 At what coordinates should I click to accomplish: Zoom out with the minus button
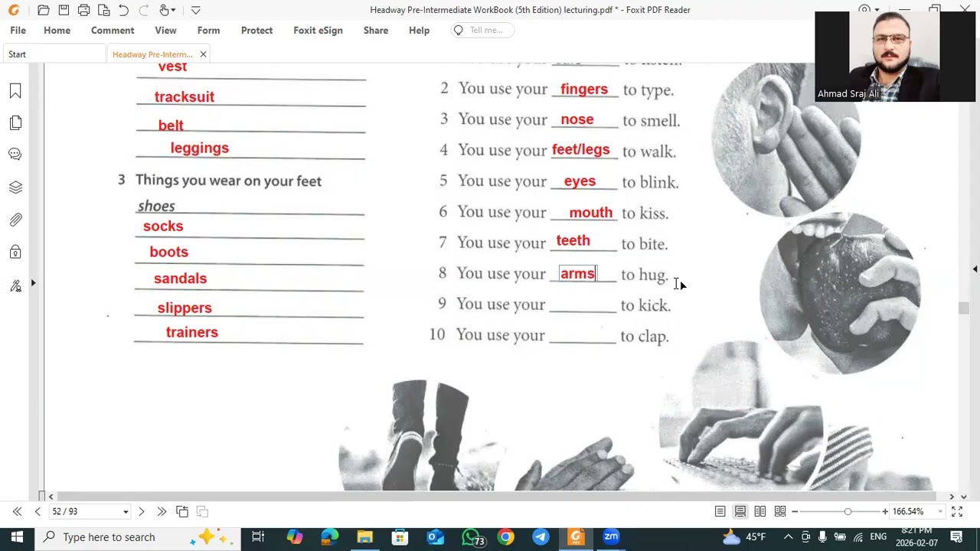795,511
